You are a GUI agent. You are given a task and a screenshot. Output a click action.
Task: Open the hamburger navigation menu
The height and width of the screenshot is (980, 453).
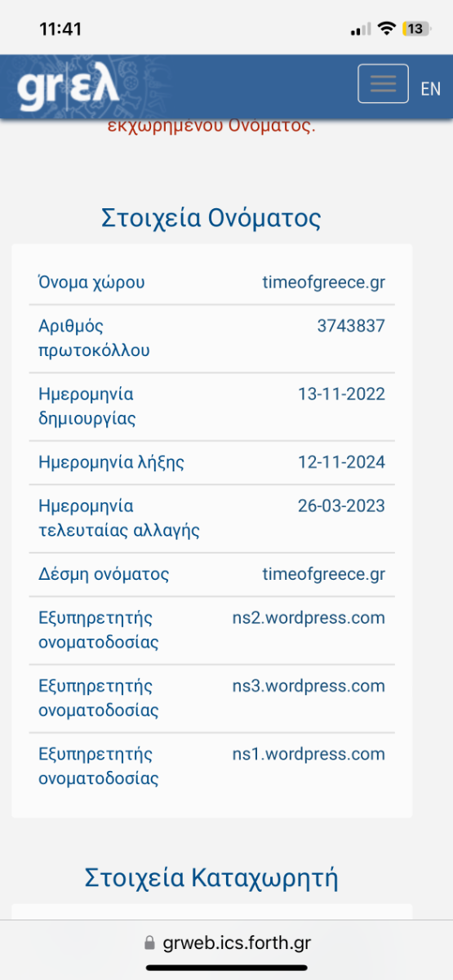point(383,83)
